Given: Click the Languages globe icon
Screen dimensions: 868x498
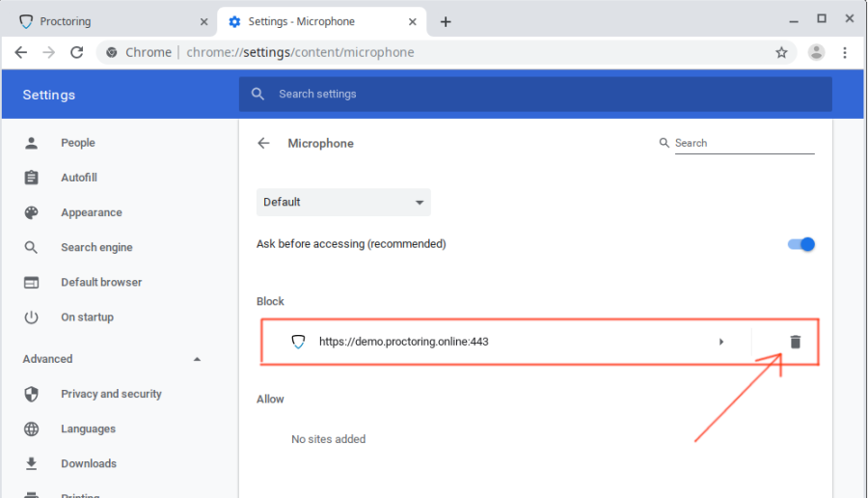Looking at the screenshot, I should (31, 429).
